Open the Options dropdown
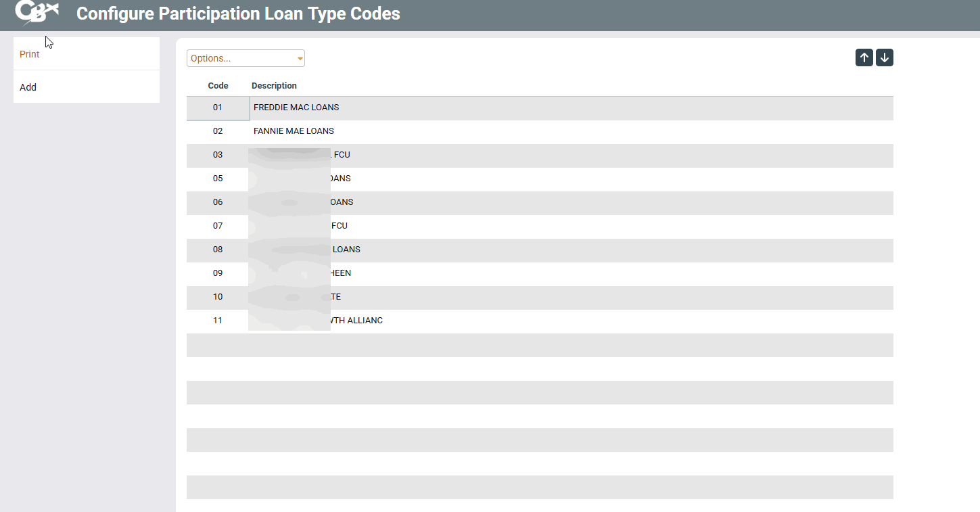Viewport: 980px width, 512px height. pyautogui.click(x=246, y=58)
